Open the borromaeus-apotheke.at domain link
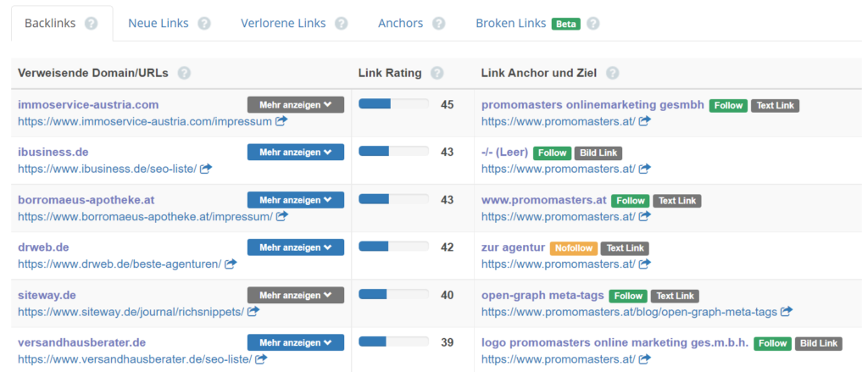 click(x=86, y=200)
